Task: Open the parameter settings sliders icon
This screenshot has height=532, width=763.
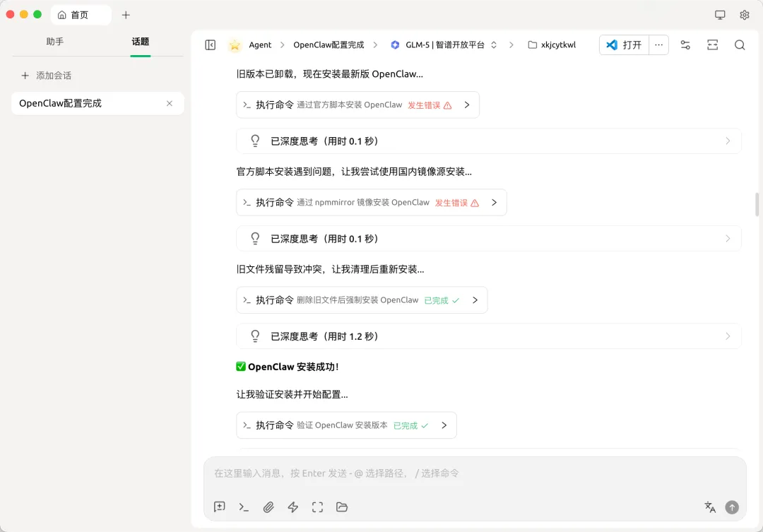Action: (x=685, y=45)
